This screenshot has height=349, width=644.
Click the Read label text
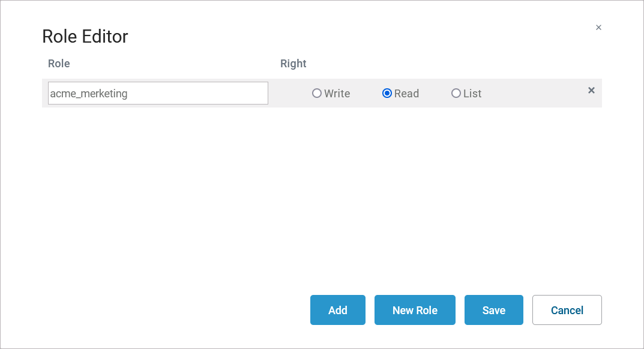[x=407, y=94]
